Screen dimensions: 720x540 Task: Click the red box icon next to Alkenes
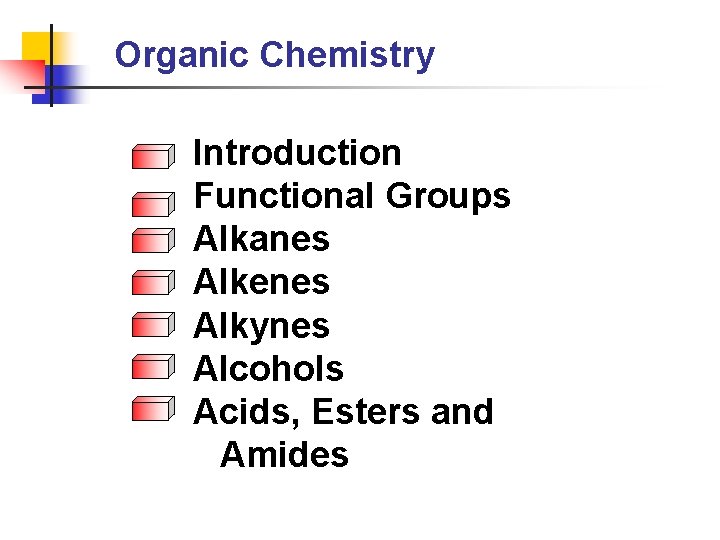[153, 282]
